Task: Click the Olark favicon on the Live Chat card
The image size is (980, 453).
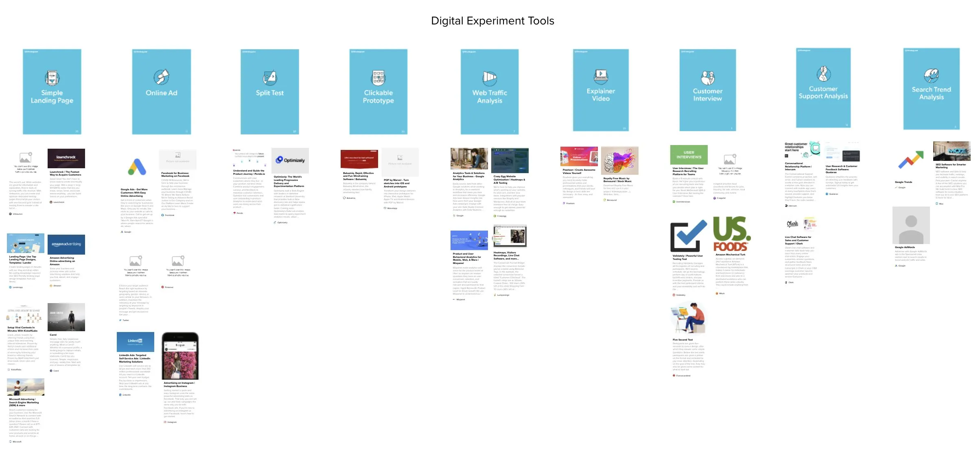Action: (x=786, y=282)
